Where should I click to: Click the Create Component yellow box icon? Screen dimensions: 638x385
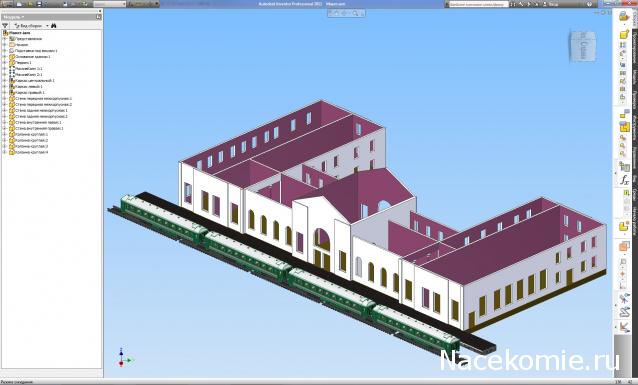(624, 35)
